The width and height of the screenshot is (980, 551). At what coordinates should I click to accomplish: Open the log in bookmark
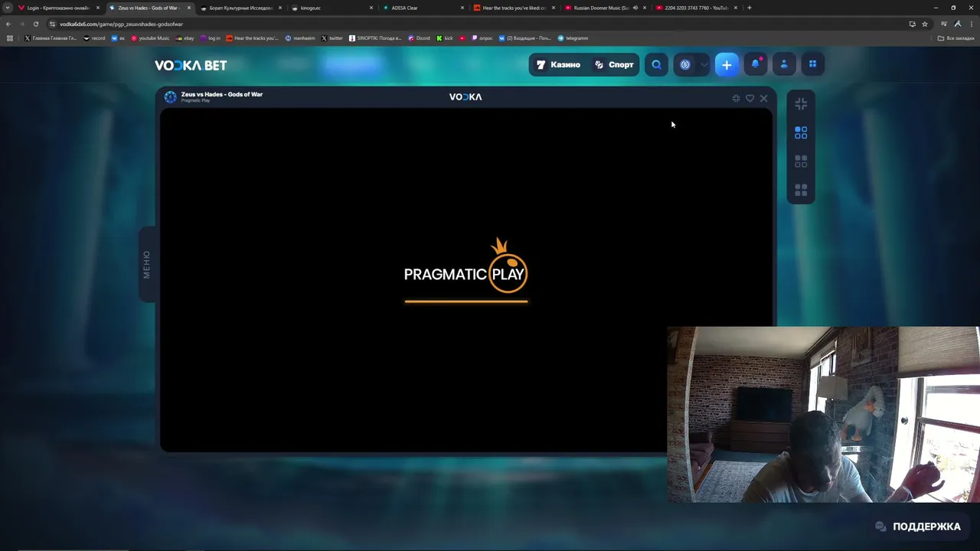[x=211, y=38]
